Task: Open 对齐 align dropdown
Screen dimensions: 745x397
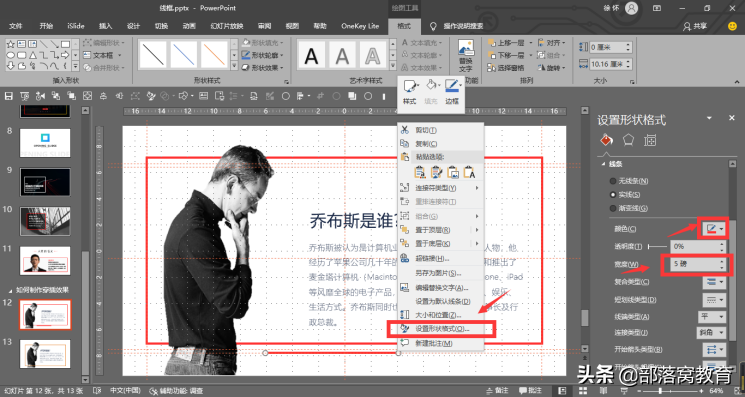Action: (x=551, y=43)
